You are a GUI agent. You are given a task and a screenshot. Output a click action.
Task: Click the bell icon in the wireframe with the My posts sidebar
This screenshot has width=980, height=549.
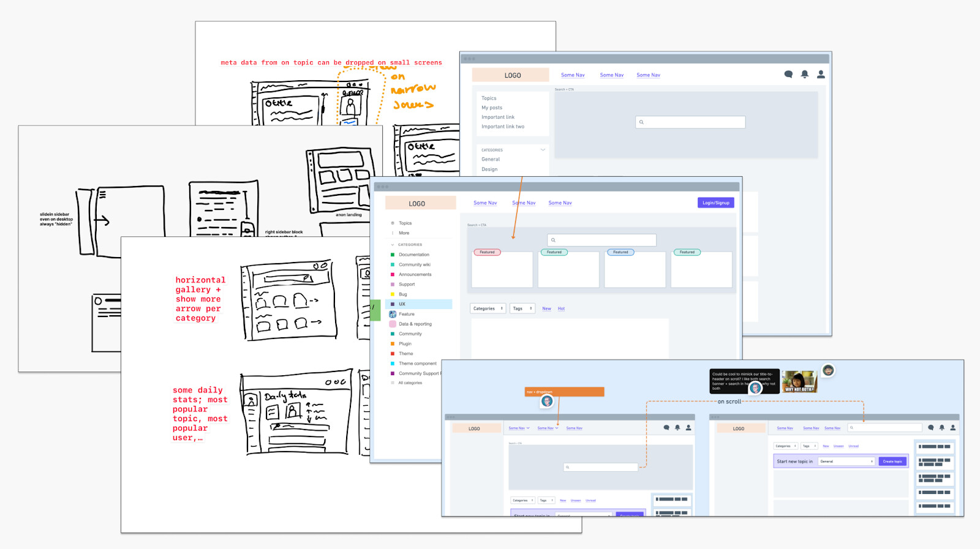pos(805,74)
